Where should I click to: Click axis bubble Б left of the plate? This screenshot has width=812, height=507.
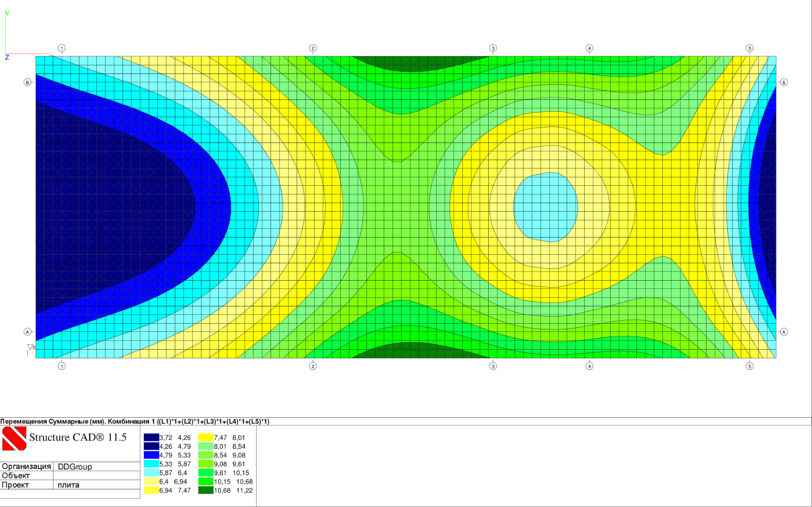(27, 82)
